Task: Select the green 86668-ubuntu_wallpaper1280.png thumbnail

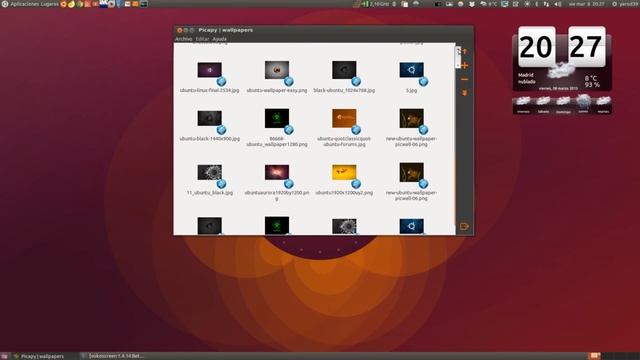Action: [x=277, y=118]
